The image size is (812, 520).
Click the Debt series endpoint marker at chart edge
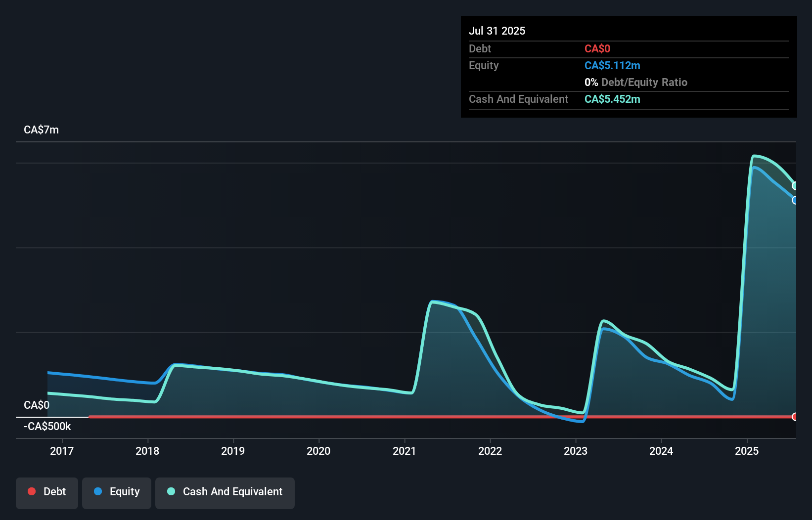point(796,417)
